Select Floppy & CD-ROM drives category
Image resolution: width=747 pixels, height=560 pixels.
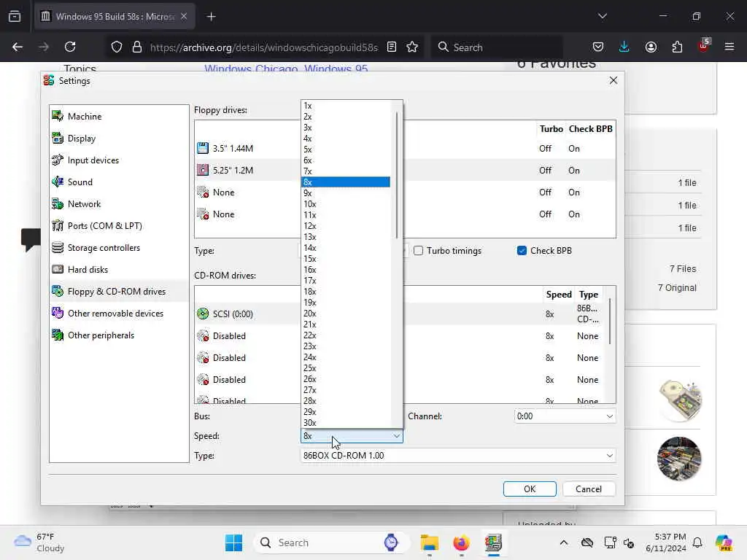point(119,292)
